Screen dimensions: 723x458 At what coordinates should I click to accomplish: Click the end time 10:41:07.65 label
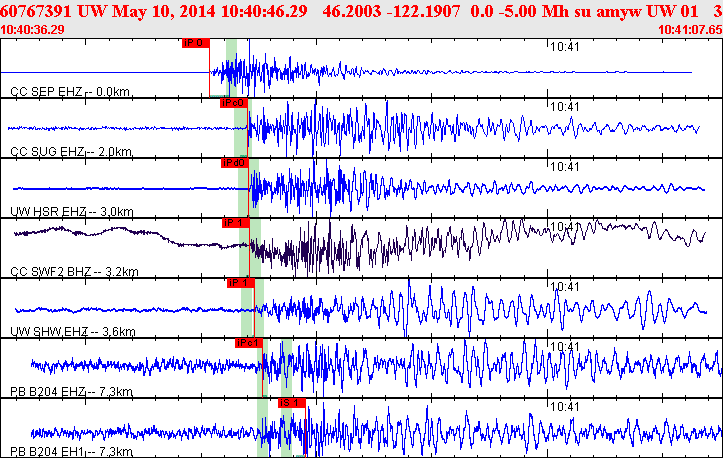689,29
